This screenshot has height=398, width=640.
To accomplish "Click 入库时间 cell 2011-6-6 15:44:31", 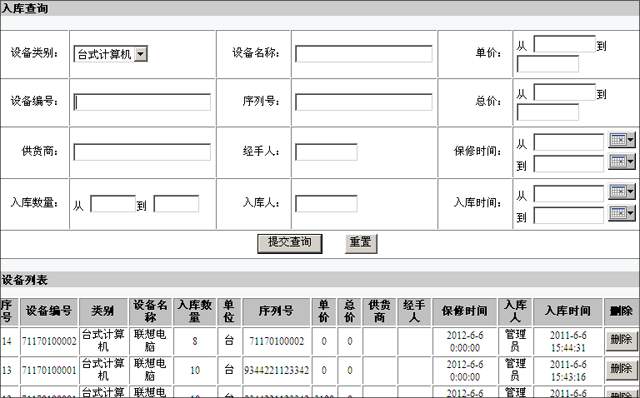I will click(568, 341).
